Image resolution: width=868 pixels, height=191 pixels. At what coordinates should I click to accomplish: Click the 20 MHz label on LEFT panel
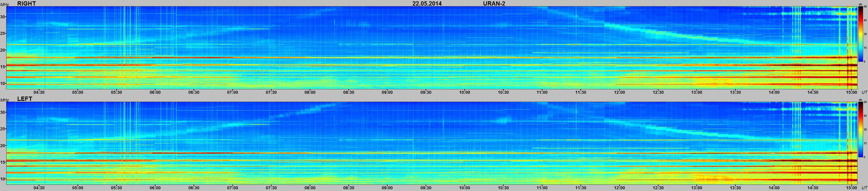(x=3, y=146)
